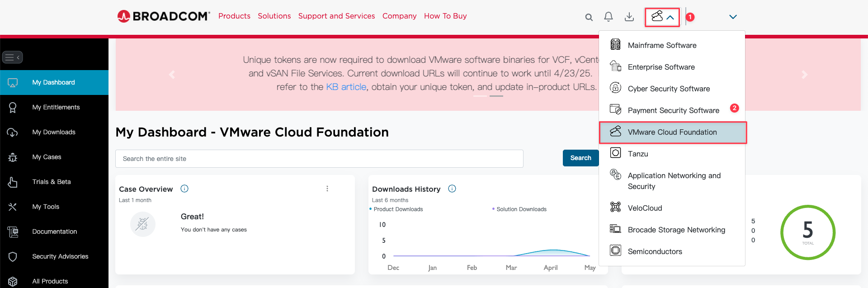Click the download tray icon in header
Viewport: 868px width, 288px height.
(x=629, y=17)
